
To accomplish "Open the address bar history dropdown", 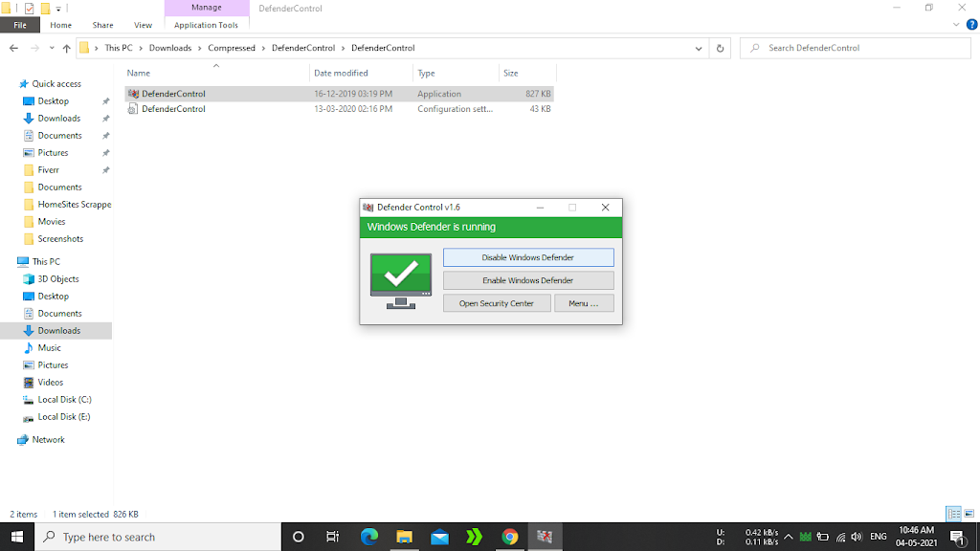I will [x=700, y=48].
